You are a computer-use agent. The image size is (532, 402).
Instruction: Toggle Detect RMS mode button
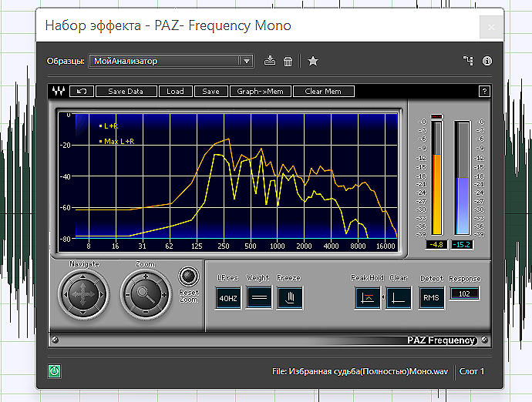pos(431,298)
